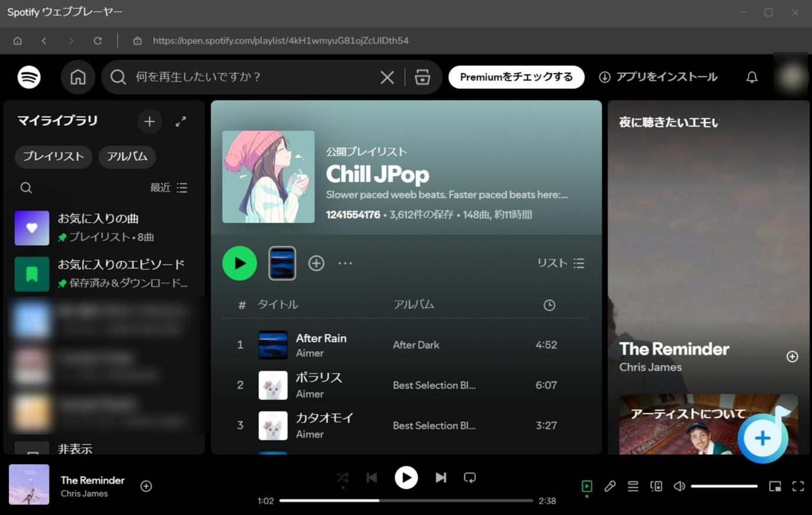812x515 pixels.
Task: Save Chill JPop playlist to library
Action: click(x=316, y=263)
